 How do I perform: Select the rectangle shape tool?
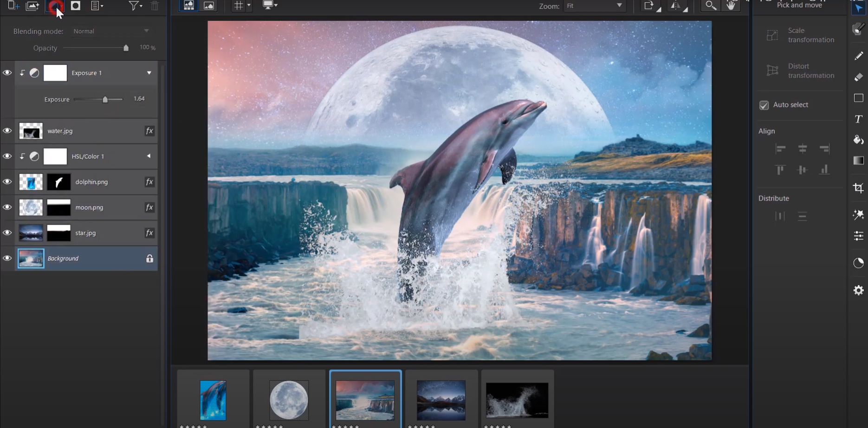tap(859, 98)
